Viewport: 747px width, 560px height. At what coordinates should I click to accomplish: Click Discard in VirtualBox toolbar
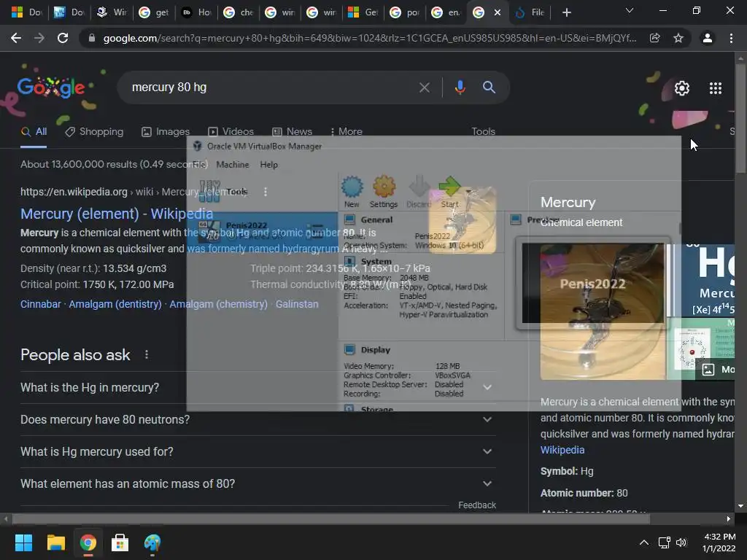click(419, 192)
